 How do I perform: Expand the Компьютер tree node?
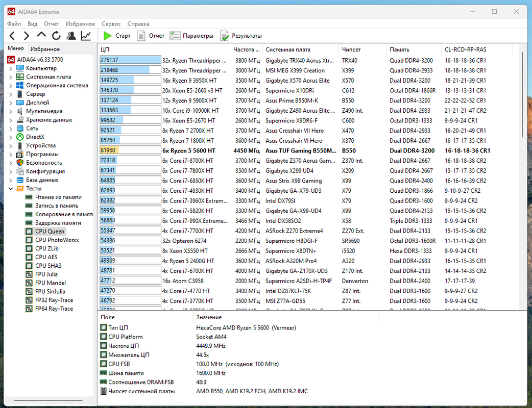(11, 68)
